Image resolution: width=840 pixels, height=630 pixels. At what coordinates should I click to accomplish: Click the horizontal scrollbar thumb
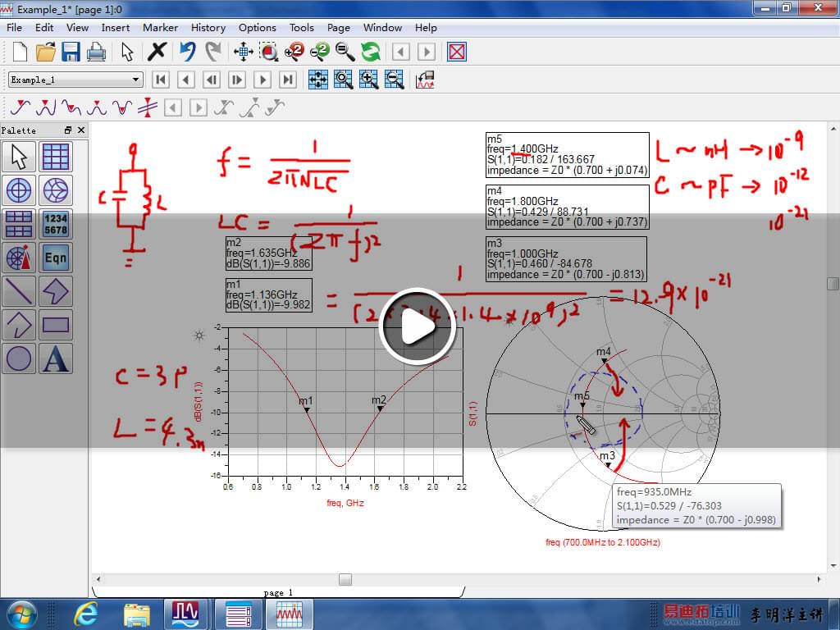345,579
